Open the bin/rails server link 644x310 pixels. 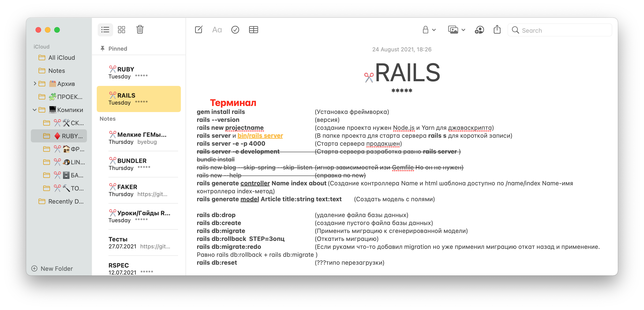click(x=260, y=136)
